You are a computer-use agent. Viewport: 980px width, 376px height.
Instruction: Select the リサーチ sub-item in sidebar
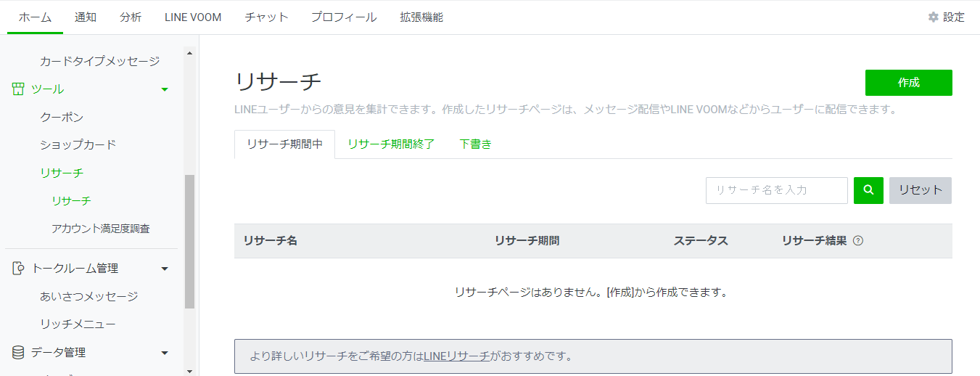pyautogui.click(x=71, y=201)
